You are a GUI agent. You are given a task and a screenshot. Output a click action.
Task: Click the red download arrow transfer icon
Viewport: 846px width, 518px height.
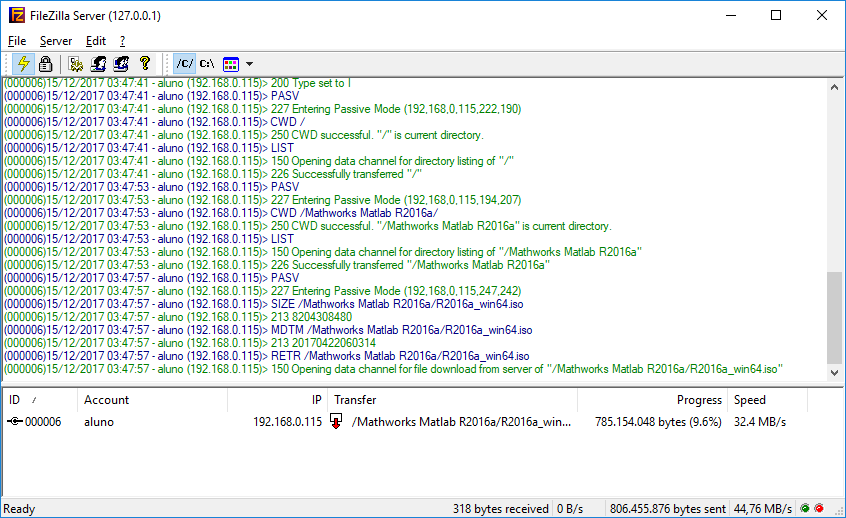[x=336, y=421]
